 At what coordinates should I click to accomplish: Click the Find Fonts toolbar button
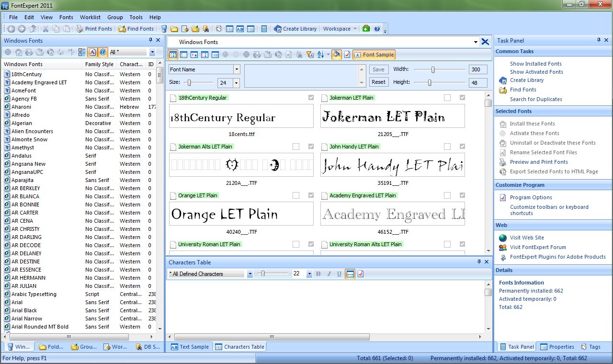pos(136,29)
